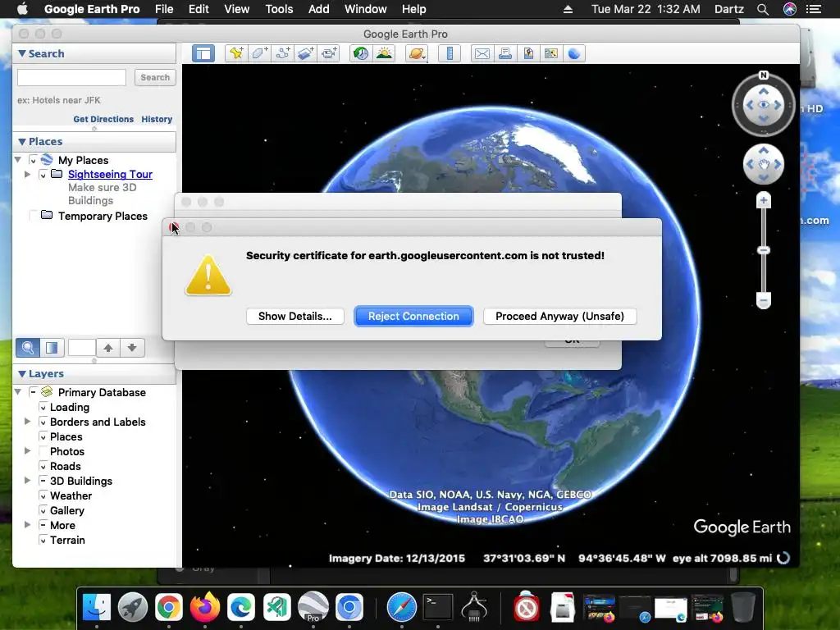This screenshot has height=630, width=840.
Task: Zoom in with the plus button
Action: point(764,201)
